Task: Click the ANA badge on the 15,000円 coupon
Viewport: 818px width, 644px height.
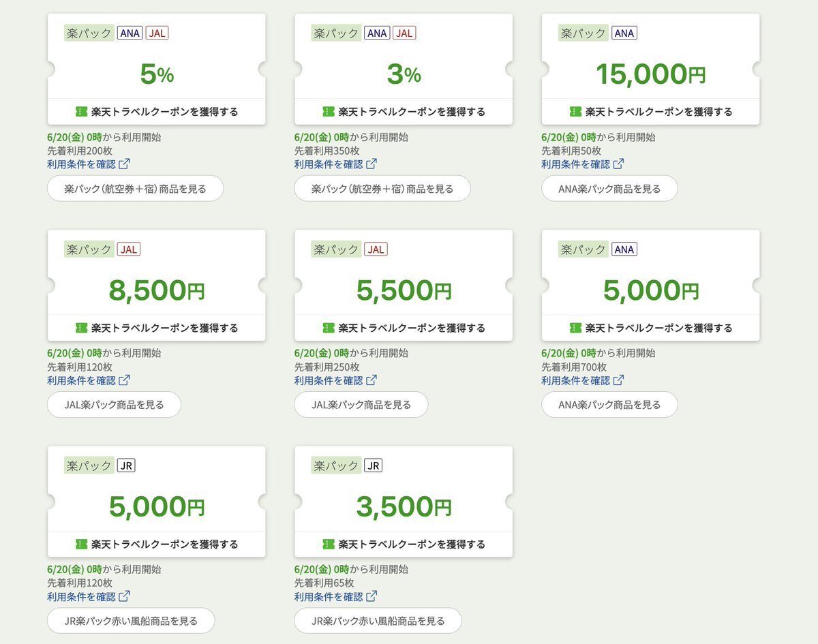Action: (x=624, y=33)
